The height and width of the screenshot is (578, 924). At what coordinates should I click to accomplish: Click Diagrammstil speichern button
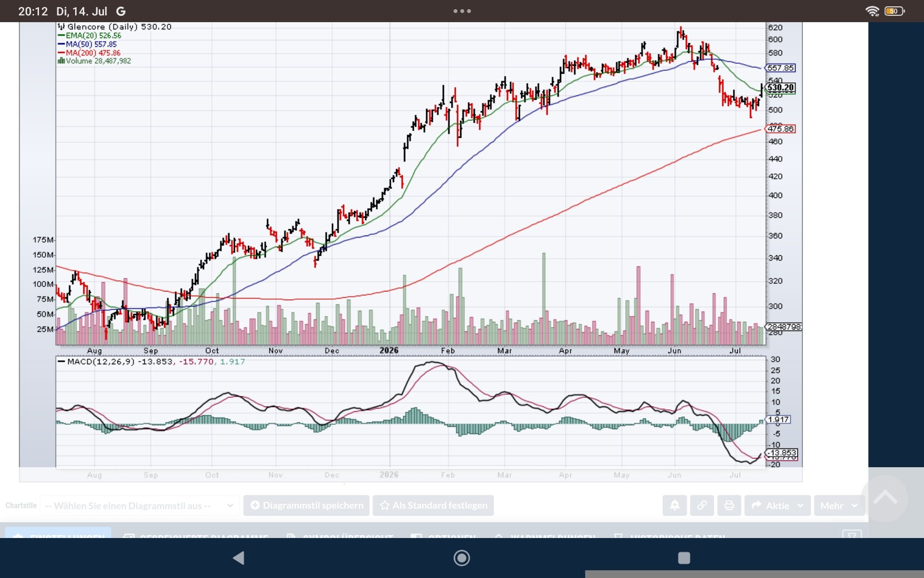pyautogui.click(x=307, y=505)
